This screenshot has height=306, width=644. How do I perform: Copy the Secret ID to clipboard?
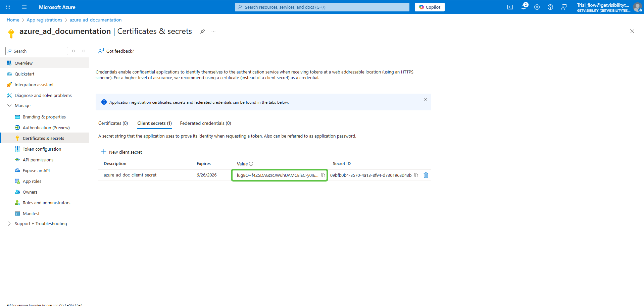416,175
